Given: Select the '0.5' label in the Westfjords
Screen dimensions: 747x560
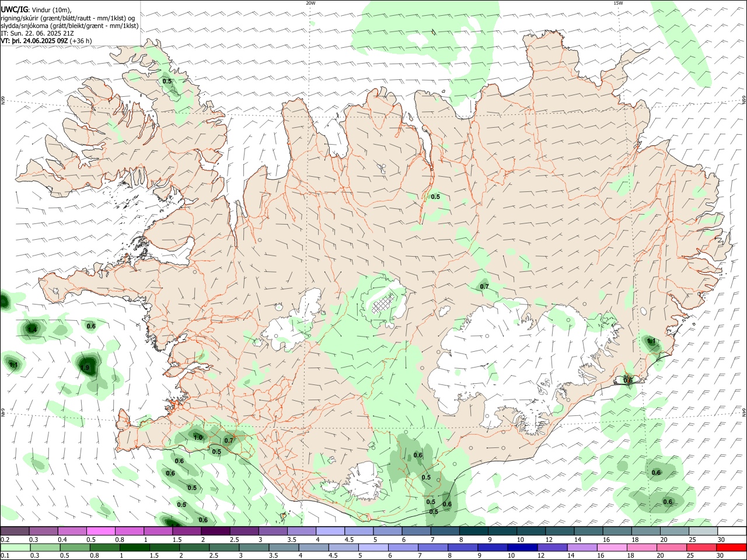Looking at the screenshot, I should point(167,81).
